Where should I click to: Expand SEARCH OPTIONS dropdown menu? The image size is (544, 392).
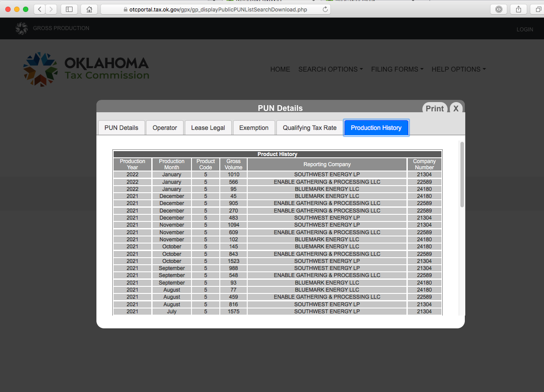tap(330, 69)
